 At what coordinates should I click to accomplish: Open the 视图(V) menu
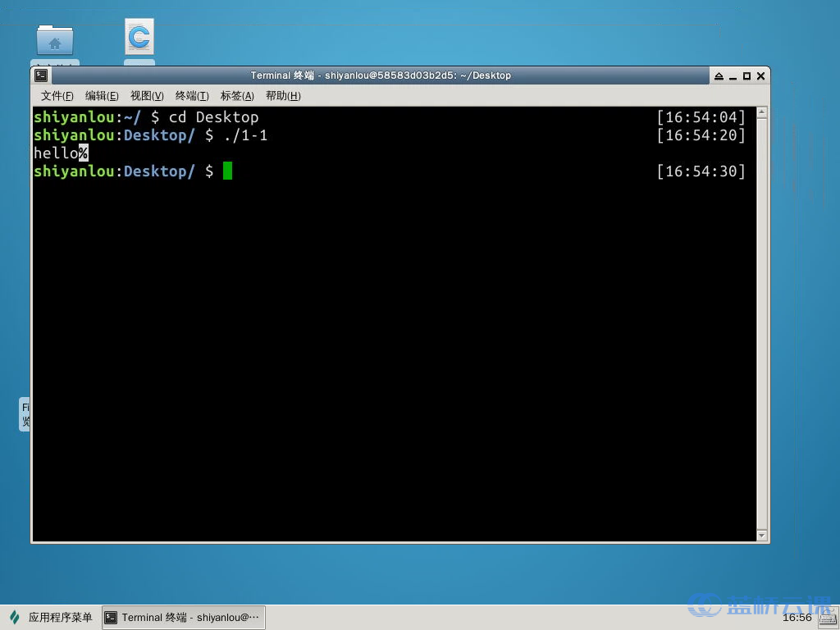point(147,96)
